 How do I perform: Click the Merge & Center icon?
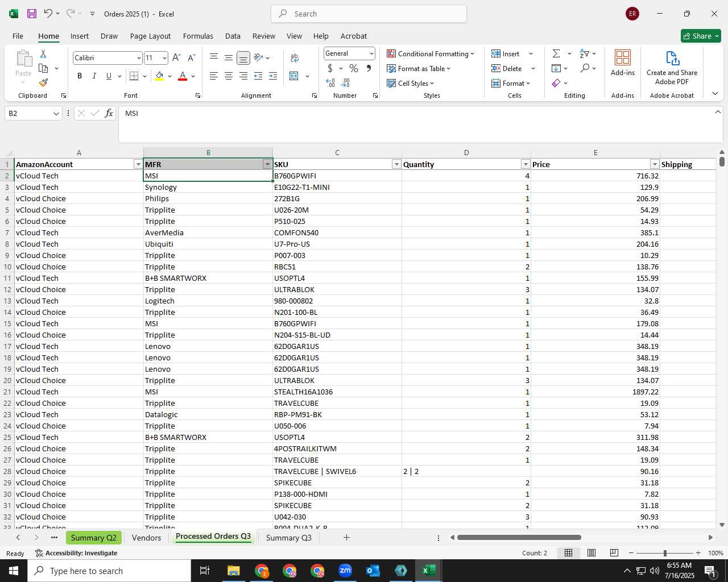pos(294,76)
